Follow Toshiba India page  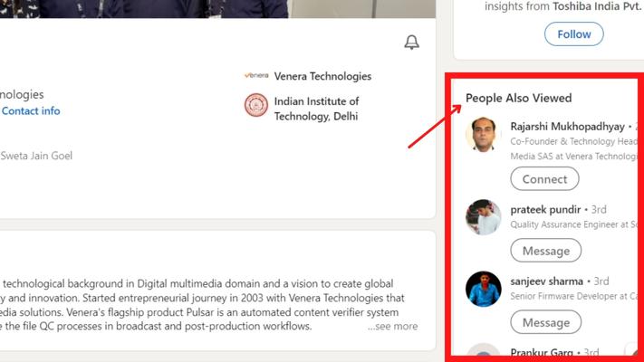[573, 34]
